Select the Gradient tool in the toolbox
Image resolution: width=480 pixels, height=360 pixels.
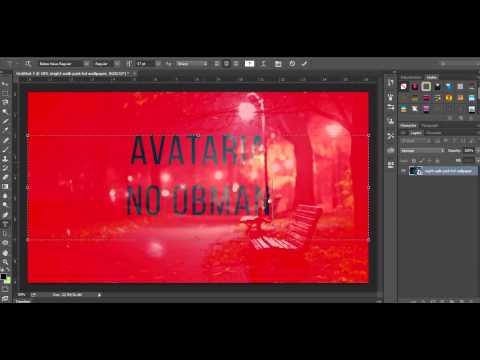pyautogui.click(x=5, y=187)
